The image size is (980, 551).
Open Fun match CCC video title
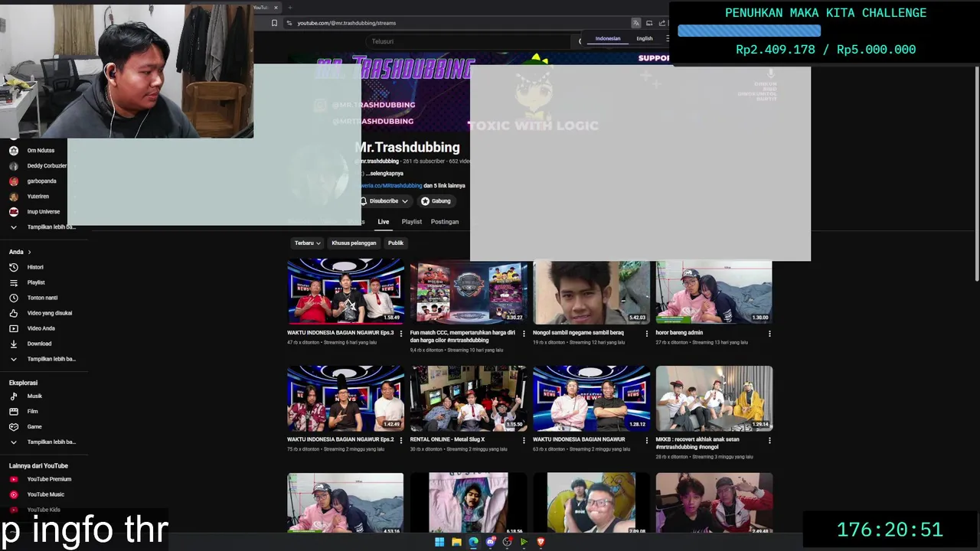point(463,337)
